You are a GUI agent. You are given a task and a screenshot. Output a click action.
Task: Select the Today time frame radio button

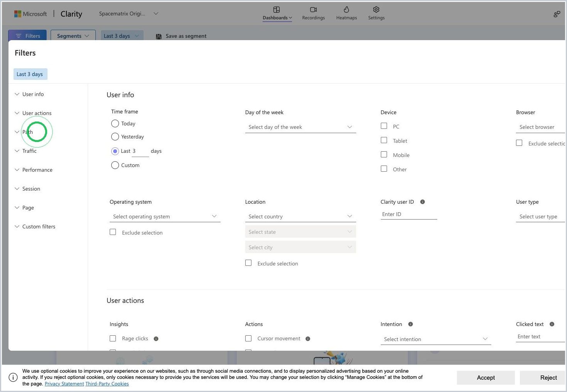click(115, 123)
